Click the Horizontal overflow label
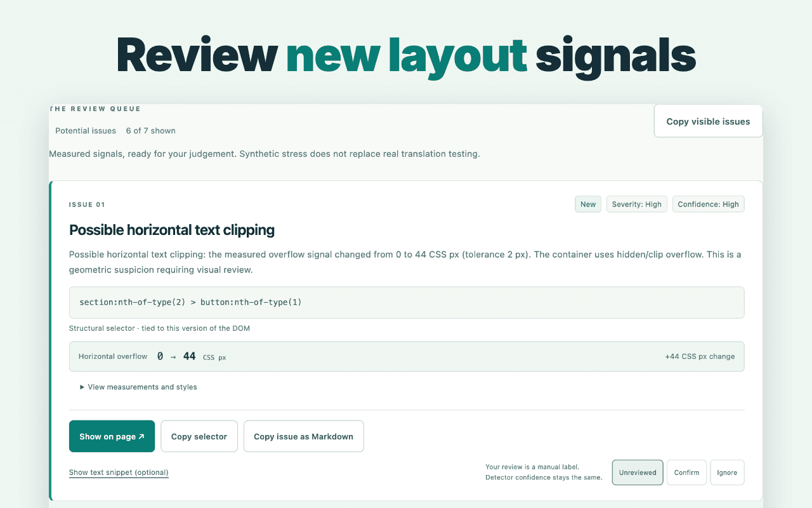Image resolution: width=812 pixels, height=508 pixels. [x=113, y=357]
